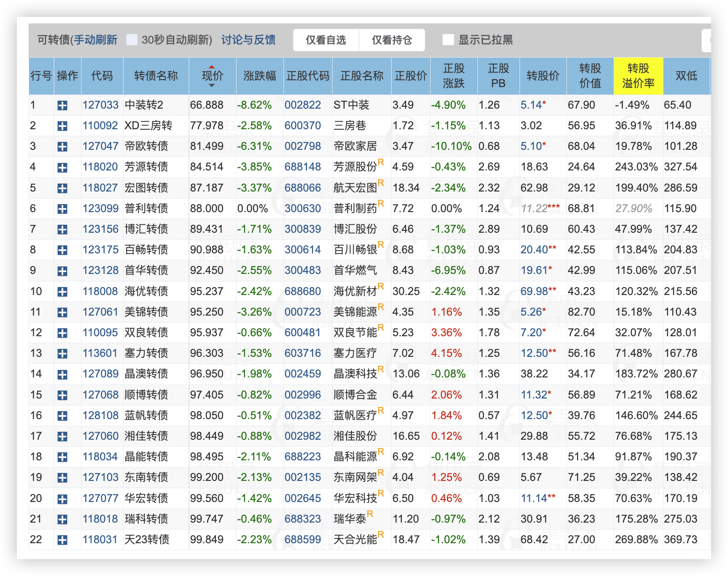728x576 pixels.
Task: Sort by 涨跌幅 column header
Action: pyautogui.click(x=260, y=76)
